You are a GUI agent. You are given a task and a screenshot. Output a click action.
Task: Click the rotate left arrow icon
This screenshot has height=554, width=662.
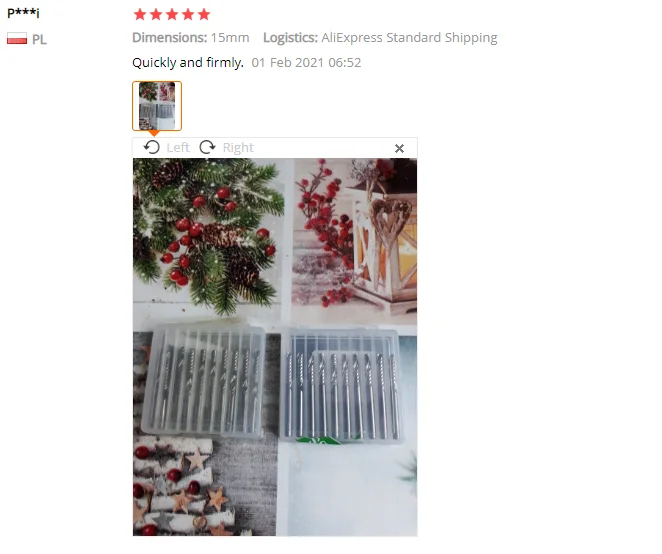[152, 147]
